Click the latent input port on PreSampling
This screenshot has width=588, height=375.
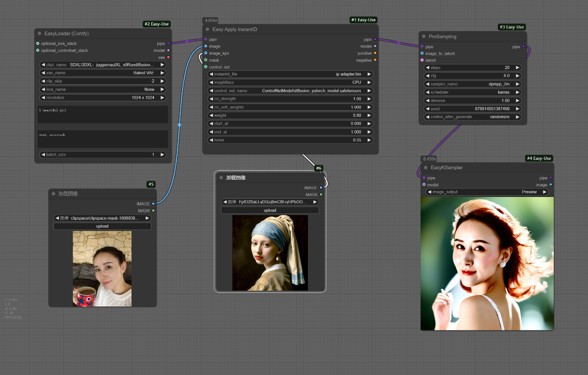422,60
